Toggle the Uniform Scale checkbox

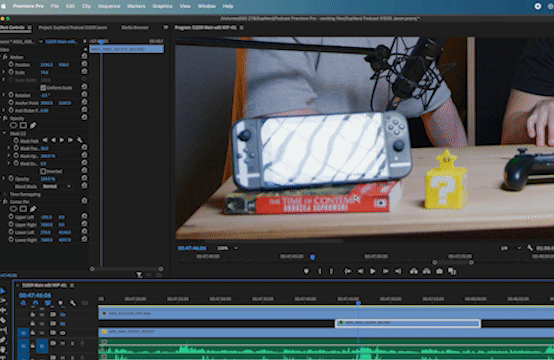click(43, 87)
